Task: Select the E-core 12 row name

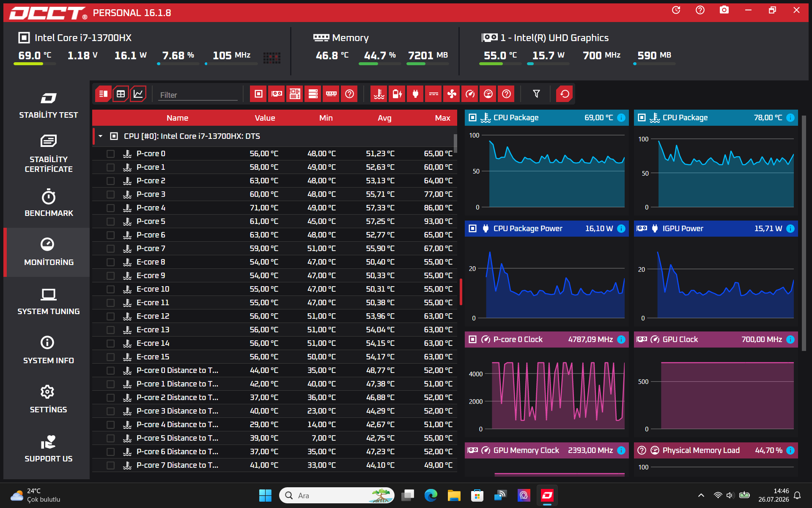Action: [x=153, y=316]
